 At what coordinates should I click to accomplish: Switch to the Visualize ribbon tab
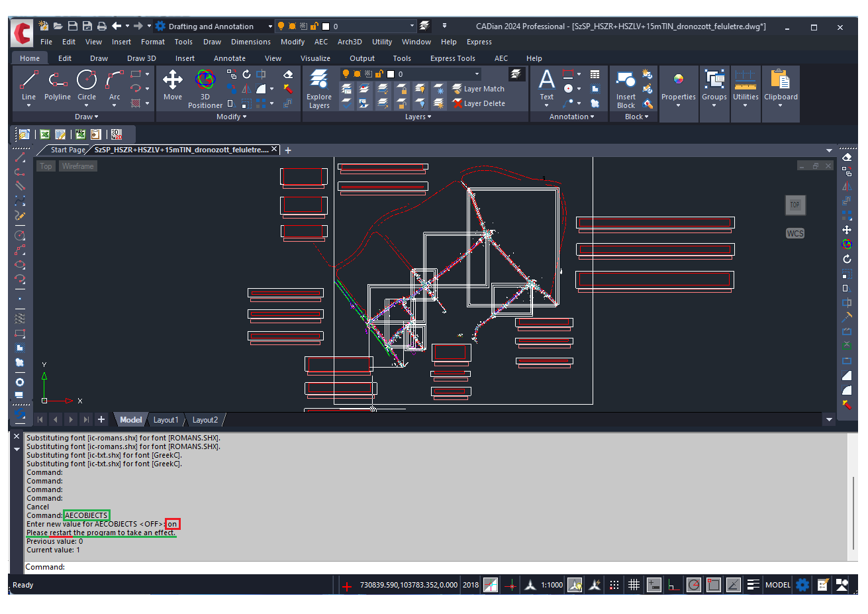(315, 58)
